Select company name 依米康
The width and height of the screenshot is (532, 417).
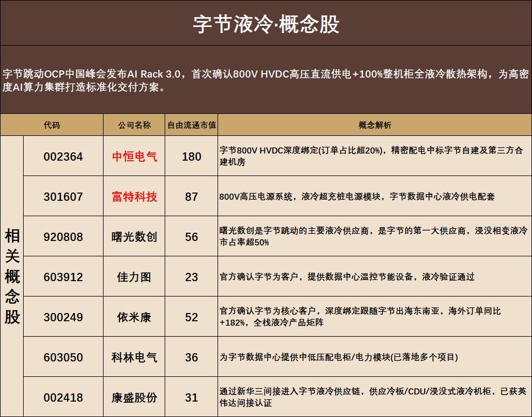[x=134, y=317]
